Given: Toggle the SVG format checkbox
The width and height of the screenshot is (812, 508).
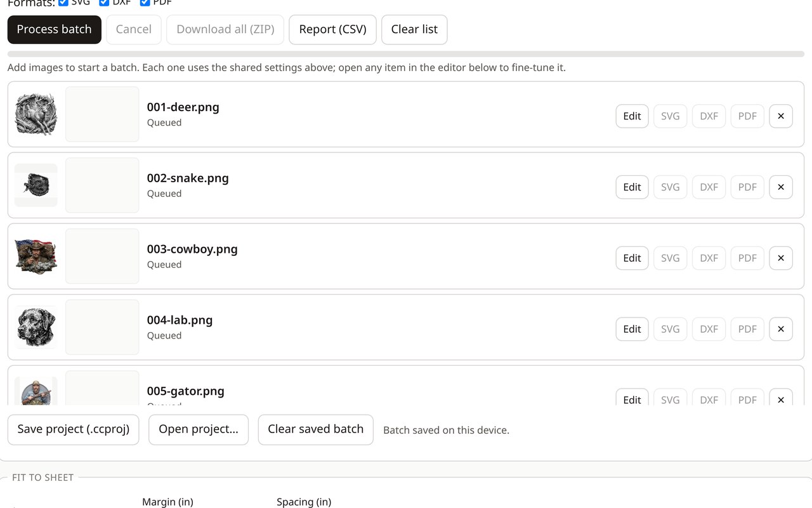Looking at the screenshot, I should [x=63, y=3].
